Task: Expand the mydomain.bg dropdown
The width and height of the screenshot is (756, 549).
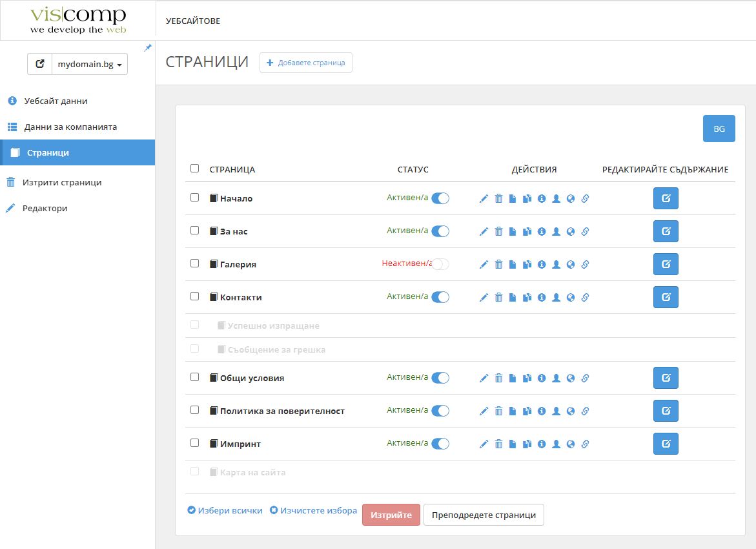Action: [x=89, y=65]
